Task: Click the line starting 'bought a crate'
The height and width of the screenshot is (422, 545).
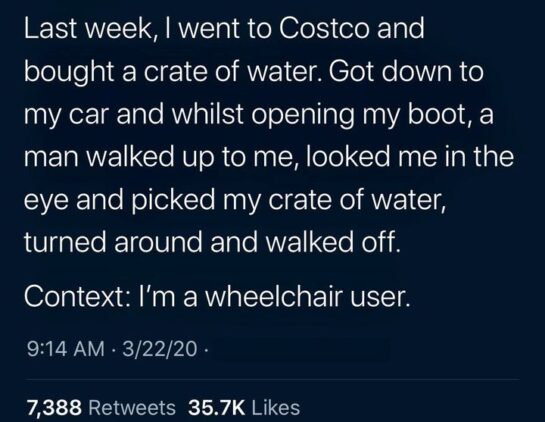Action: click(x=254, y=73)
